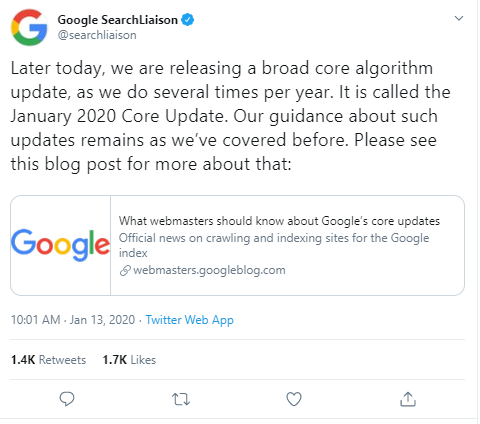Open 'What webmasters should know' card title
480x424 pixels.
(279, 221)
